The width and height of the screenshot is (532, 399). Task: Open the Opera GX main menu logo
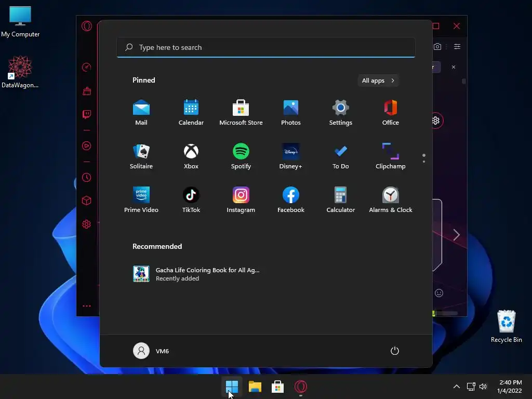(87, 26)
